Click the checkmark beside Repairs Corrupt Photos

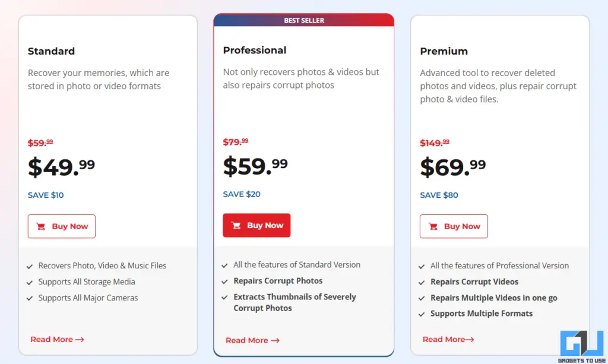tap(224, 281)
